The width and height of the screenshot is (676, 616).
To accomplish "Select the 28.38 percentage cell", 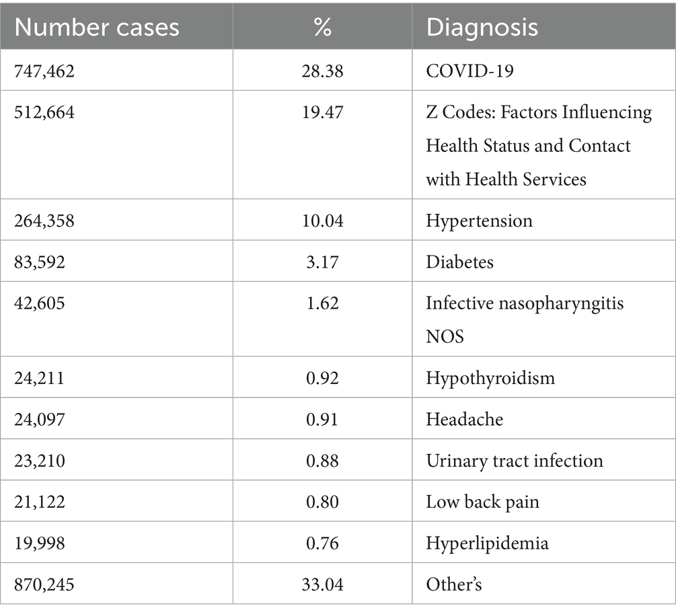I will (x=322, y=71).
